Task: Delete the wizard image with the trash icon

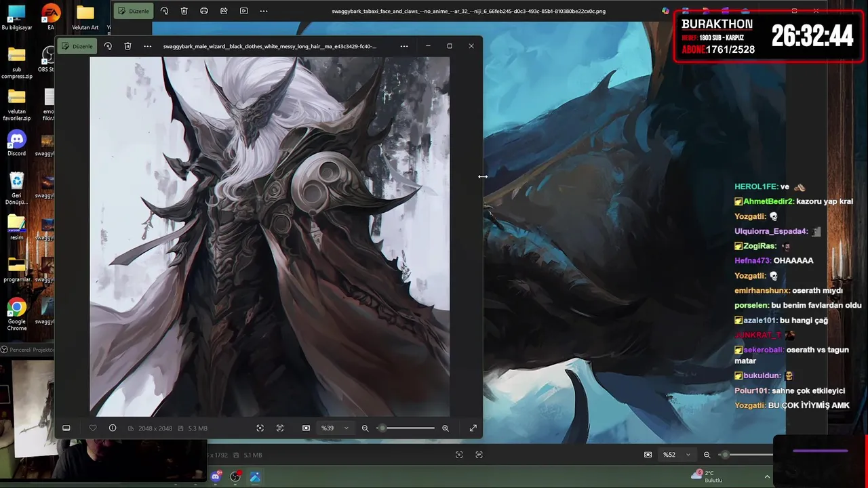Action: tap(127, 46)
